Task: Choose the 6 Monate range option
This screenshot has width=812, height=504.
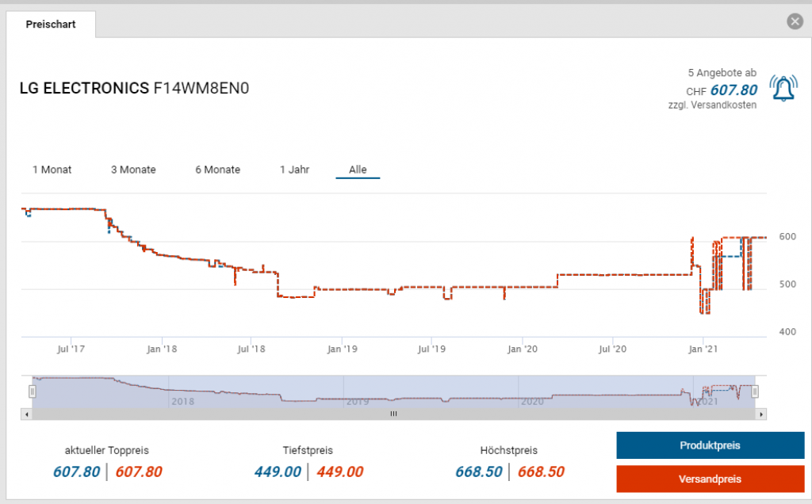Action: 218,170
